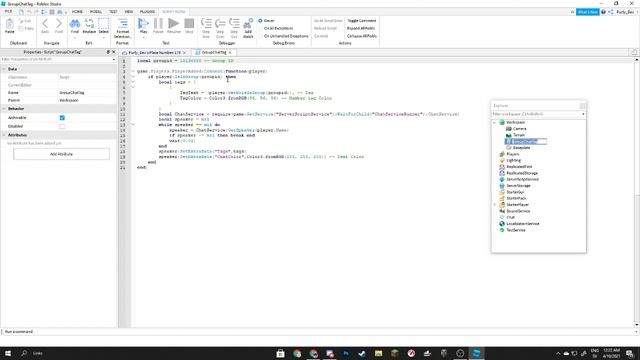
Task: Click the Name property value field
Action: [x=87, y=93]
